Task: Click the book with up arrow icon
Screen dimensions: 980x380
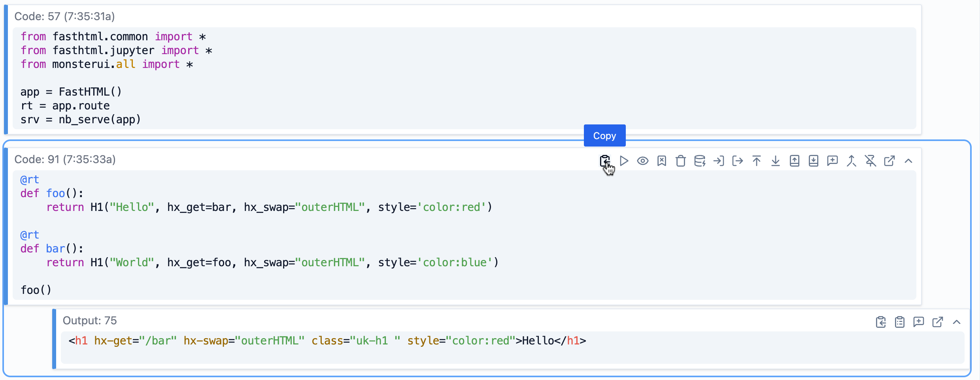Action: click(794, 161)
